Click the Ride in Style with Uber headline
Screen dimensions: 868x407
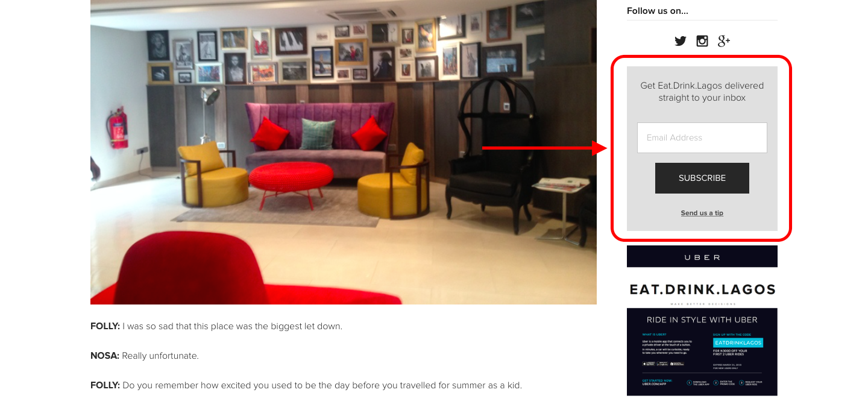coord(702,320)
